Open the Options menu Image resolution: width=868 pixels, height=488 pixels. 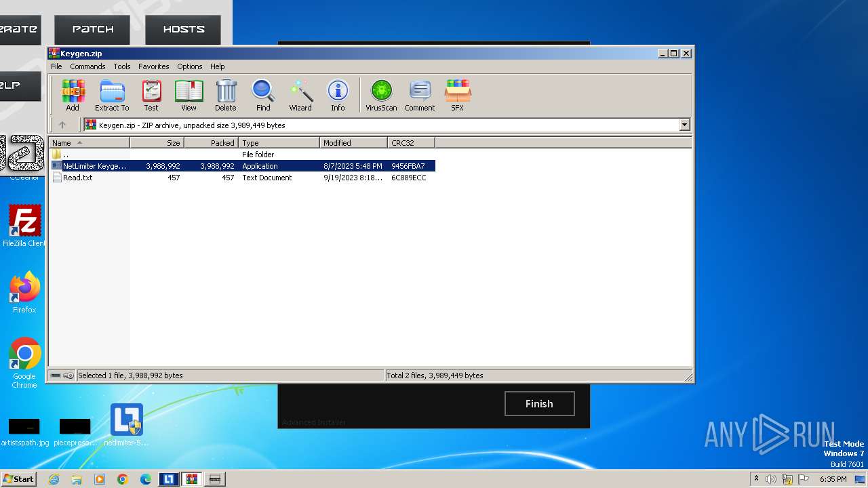190,66
